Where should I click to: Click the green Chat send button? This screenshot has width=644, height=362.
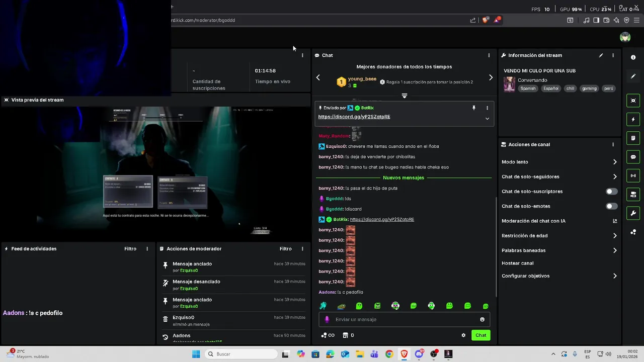[480, 335]
